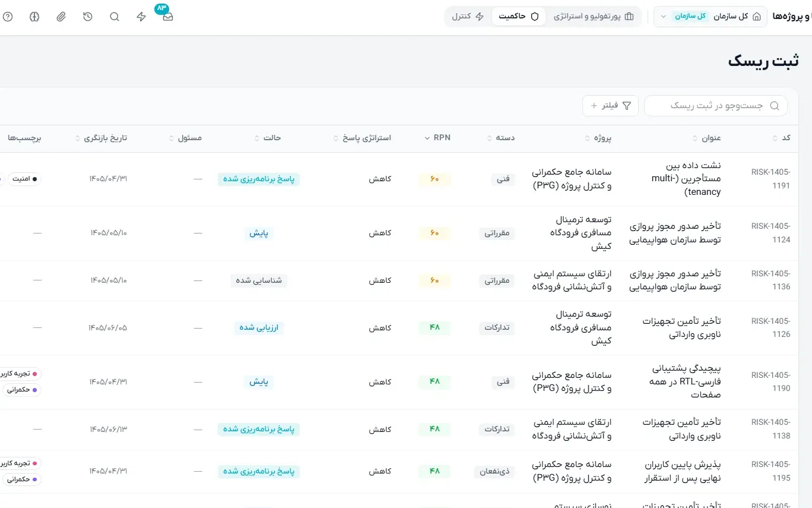Click the فیلتر button
The height and width of the screenshot is (508, 812).
pos(611,106)
